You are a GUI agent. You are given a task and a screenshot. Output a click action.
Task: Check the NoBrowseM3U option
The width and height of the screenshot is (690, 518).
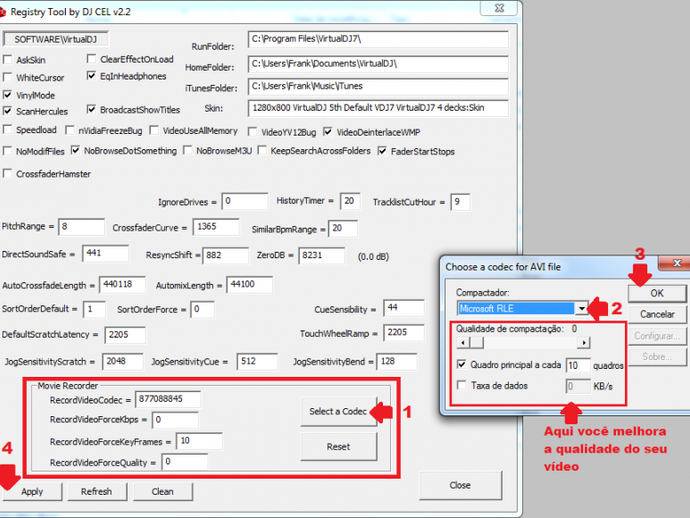187,151
